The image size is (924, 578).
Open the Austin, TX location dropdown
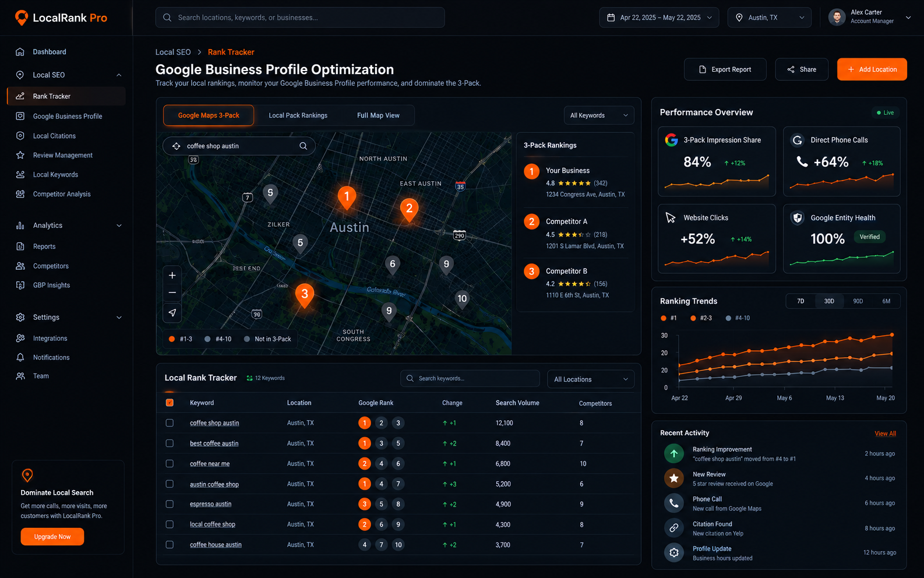[x=769, y=17]
